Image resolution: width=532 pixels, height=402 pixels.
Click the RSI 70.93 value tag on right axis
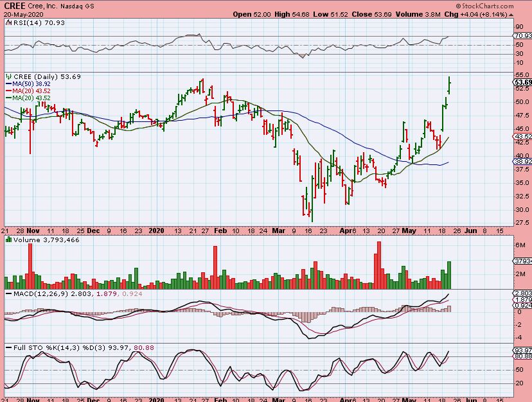[523, 35]
